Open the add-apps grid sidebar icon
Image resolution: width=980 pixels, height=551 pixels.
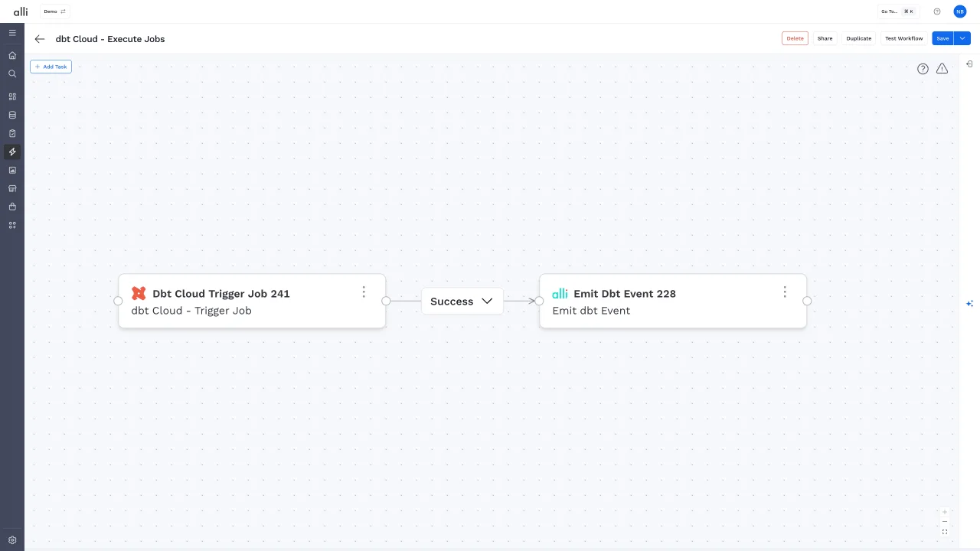pos(12,225)
